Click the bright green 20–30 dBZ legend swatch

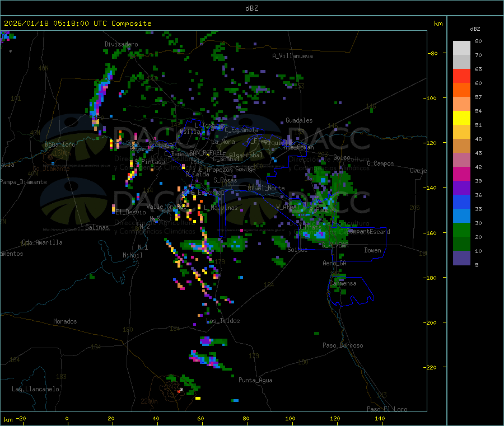click(461, 230)
